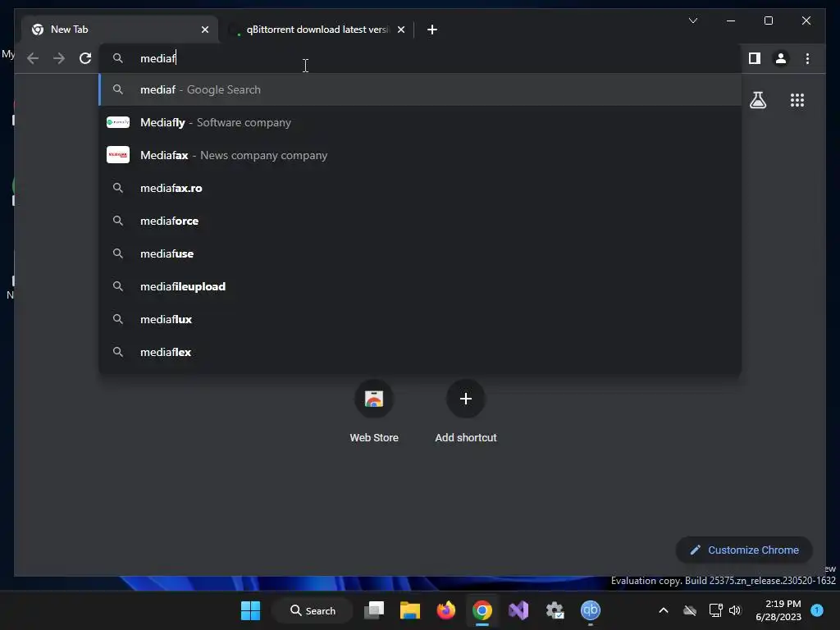
Task: Open the Web Store shortcut
Action: (x=374, y=411)
